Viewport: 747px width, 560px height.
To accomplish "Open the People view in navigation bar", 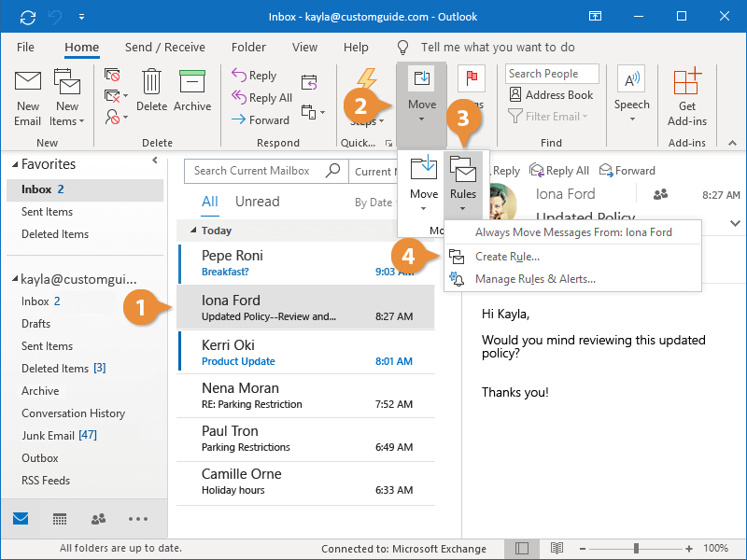I will pyautogui.click(x=98, y=519).
